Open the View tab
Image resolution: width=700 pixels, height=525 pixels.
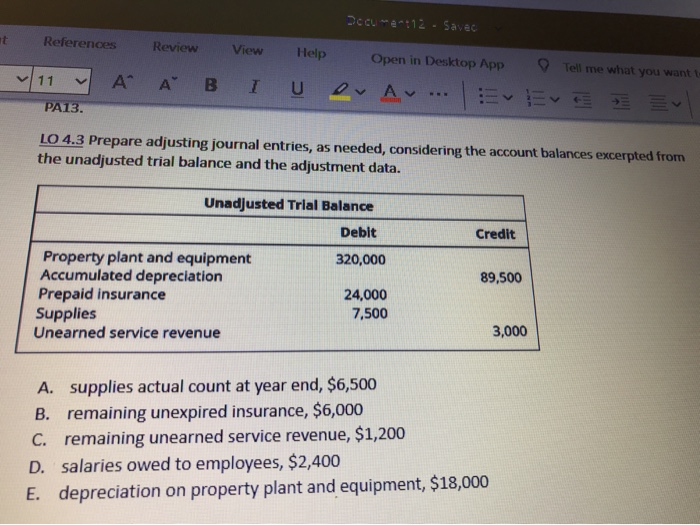coord(247,50)
